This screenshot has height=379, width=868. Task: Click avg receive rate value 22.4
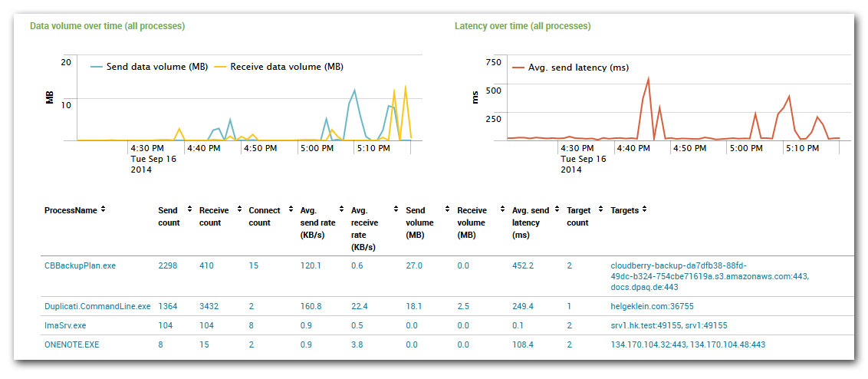[x=360, y=306]
